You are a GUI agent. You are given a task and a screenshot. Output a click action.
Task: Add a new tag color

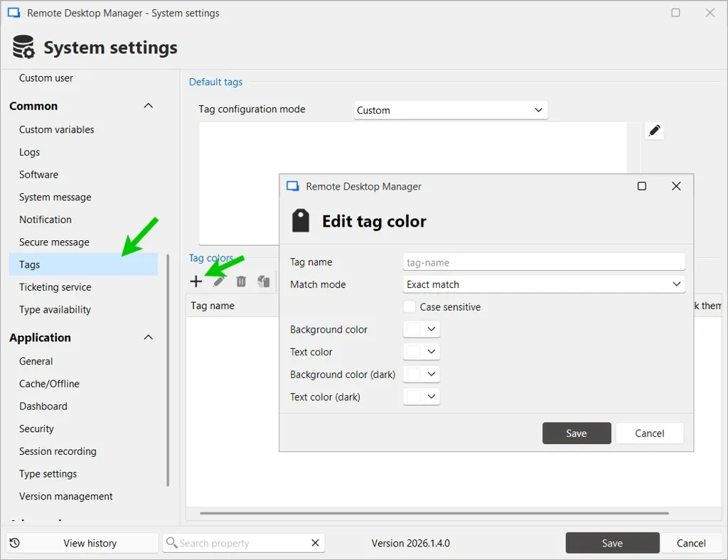coord(196,281)
